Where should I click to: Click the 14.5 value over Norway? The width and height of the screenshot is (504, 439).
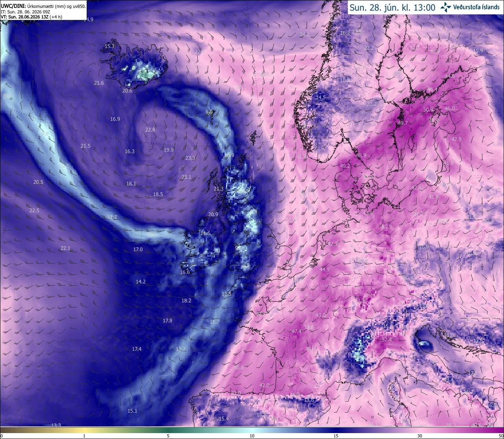(321, 97)
